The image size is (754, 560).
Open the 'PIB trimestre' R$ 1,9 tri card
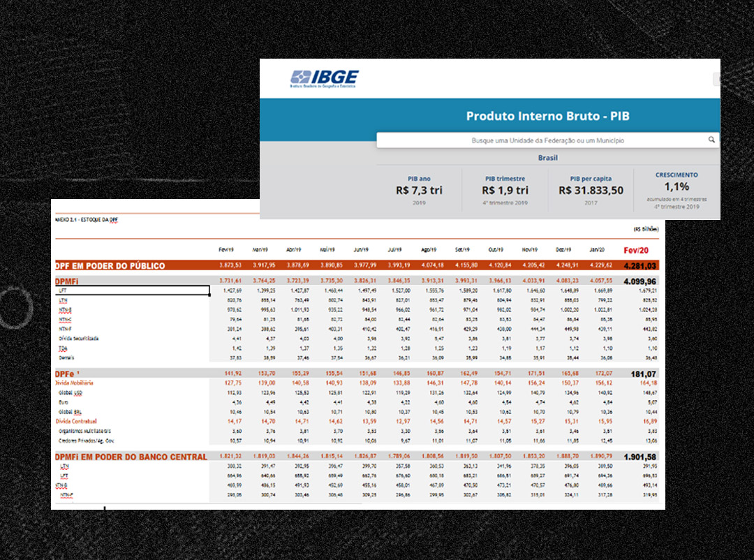[505, 191]
